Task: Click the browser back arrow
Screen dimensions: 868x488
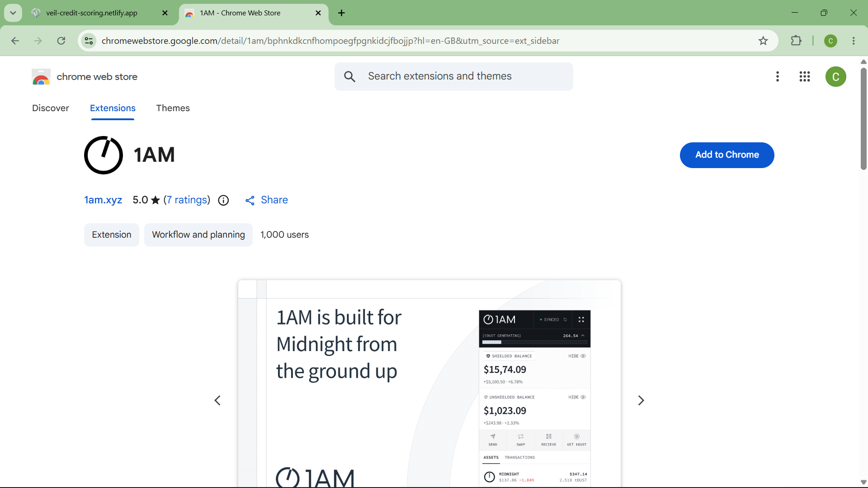Action: click(15, 41)
